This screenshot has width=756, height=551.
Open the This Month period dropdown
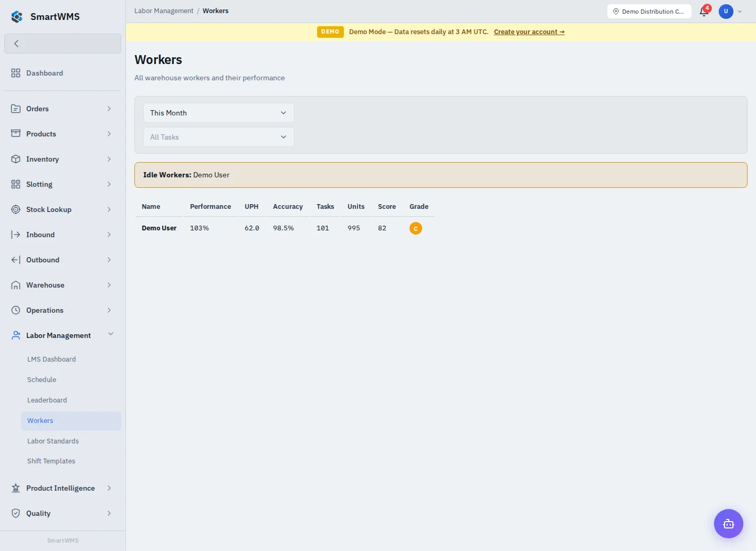[219, 113]
